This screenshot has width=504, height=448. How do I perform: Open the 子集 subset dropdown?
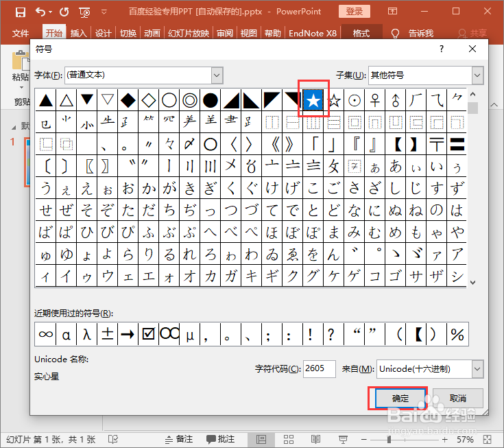click(477, 75)
